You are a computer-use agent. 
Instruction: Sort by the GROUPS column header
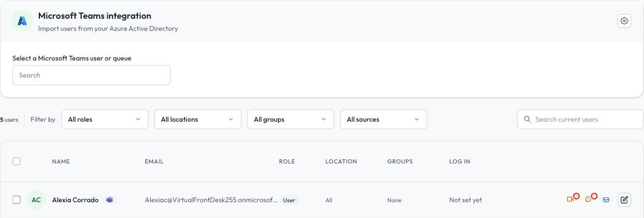click(x=399, y=161)
